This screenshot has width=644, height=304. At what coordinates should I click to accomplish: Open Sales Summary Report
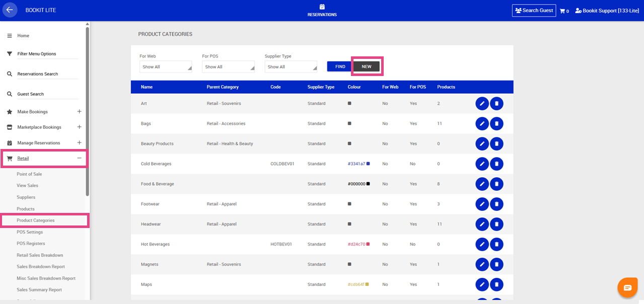pos(39,290)
